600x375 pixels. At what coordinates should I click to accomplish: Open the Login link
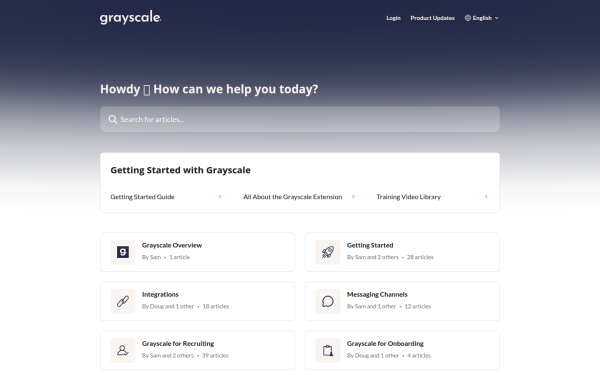pyautogui.click(x=393, y=18)
